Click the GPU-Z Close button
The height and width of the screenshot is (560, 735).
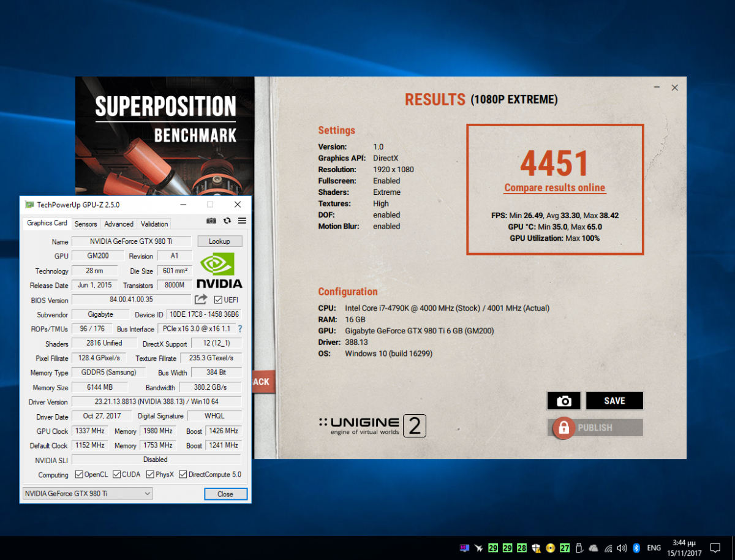(225, 494)
